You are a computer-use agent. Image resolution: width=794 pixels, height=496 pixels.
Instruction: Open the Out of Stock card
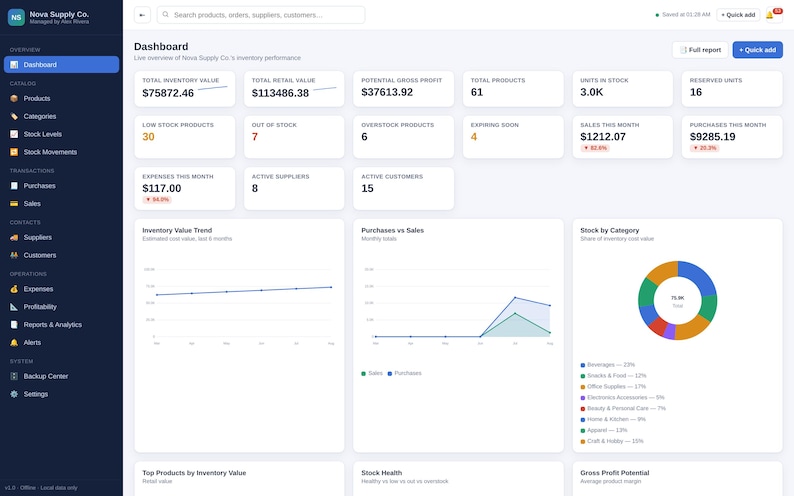point(294,137)
